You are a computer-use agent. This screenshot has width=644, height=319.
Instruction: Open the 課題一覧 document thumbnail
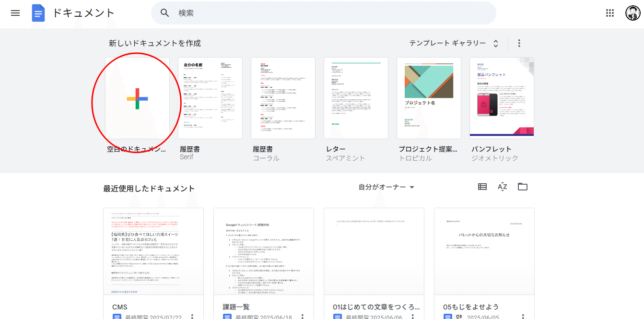(x=264, y=251)
